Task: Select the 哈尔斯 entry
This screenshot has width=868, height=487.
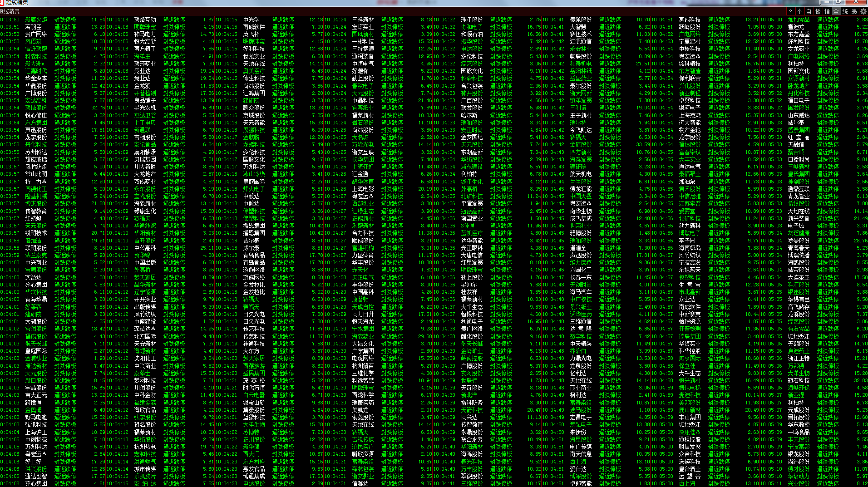Action: (469, 115)
